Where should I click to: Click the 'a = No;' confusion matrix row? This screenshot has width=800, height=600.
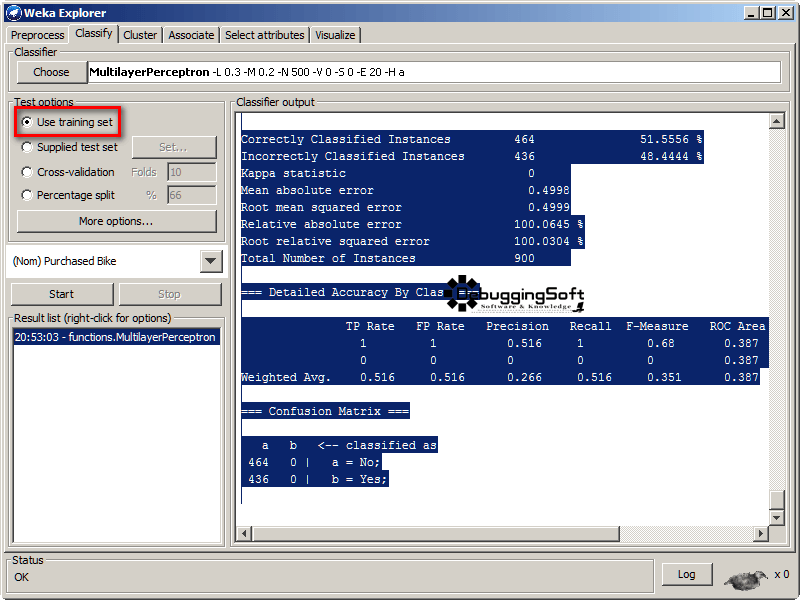(311, 462)
